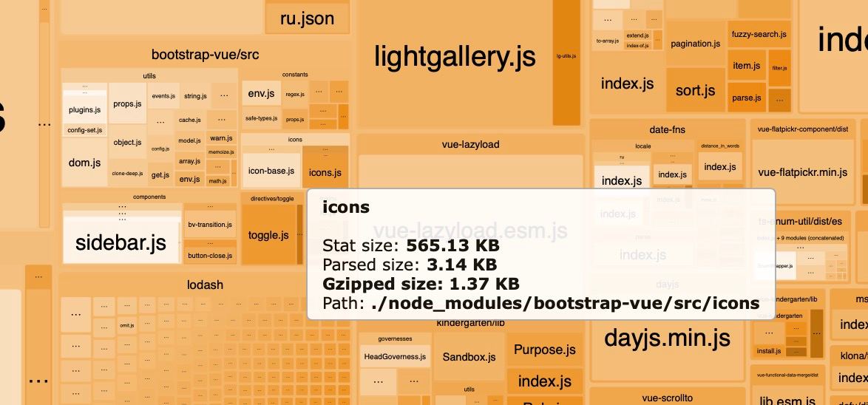The image size is (868, 405).
Task: Select the safe-types.js block
Action: [x=261, y=118]
